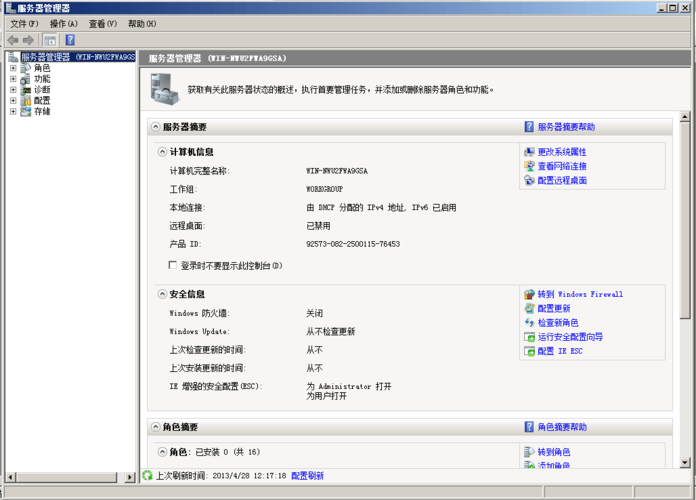
Task: Expand the 诊断 tree node
Action: pyautogui.click(x=13, y=90)
